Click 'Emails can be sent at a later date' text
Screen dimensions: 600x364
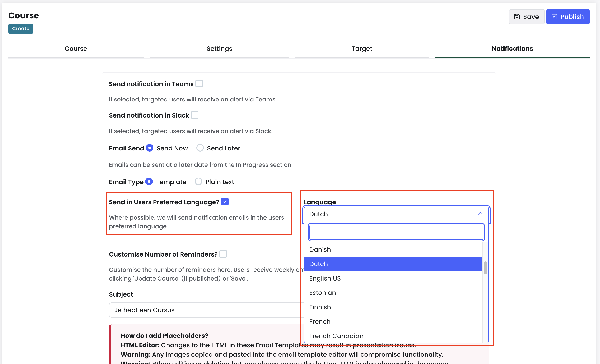[x=200, y=165]
